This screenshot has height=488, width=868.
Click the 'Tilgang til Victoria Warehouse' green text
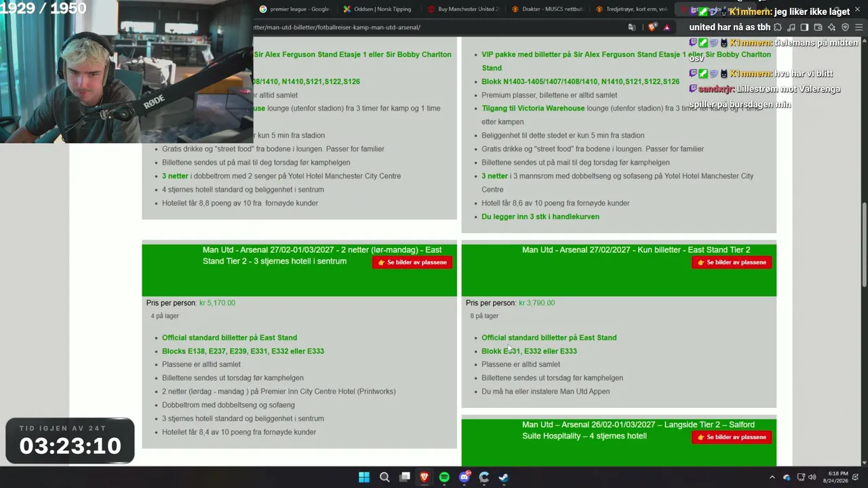(x=533, y=108)
